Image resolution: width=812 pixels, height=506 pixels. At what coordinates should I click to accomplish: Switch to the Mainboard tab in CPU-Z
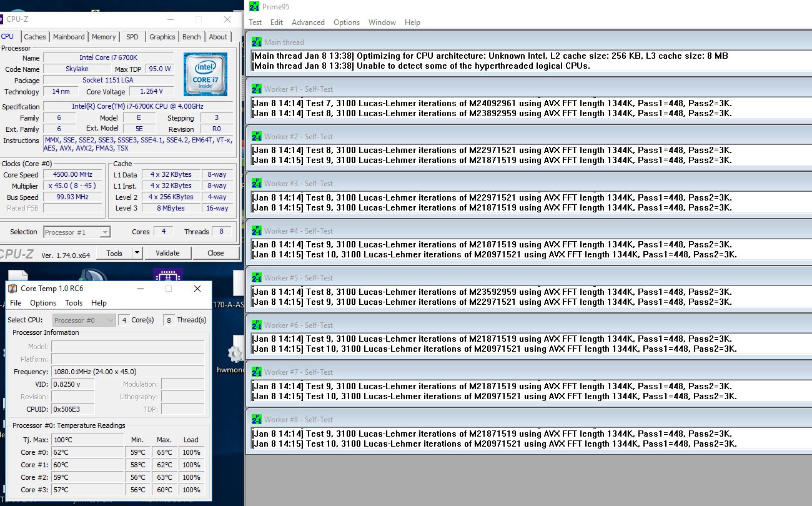point(69,37)
